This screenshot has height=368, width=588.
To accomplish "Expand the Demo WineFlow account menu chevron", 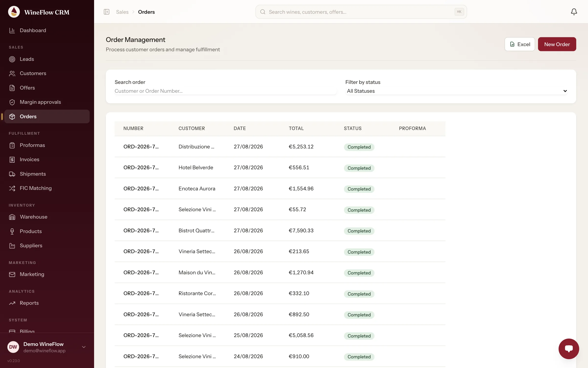I will 84,347.
